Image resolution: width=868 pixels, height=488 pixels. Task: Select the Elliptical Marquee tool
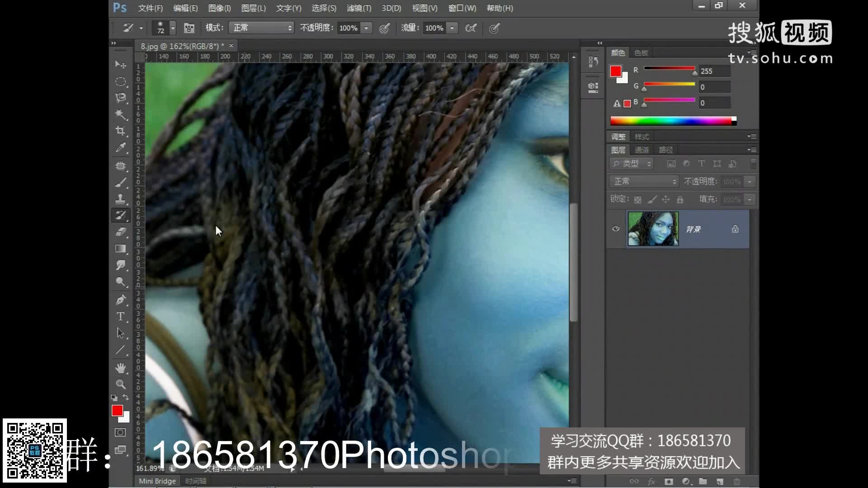[x=120, y=81]
